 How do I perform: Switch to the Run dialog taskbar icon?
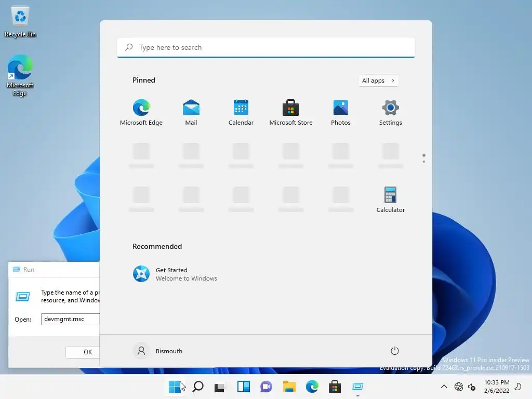tap(357, 387)
